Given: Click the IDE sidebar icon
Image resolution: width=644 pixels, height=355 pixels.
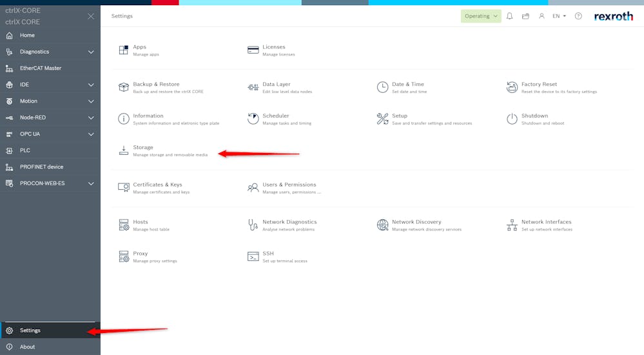Looking at the screenshot, I should point(9,85).
